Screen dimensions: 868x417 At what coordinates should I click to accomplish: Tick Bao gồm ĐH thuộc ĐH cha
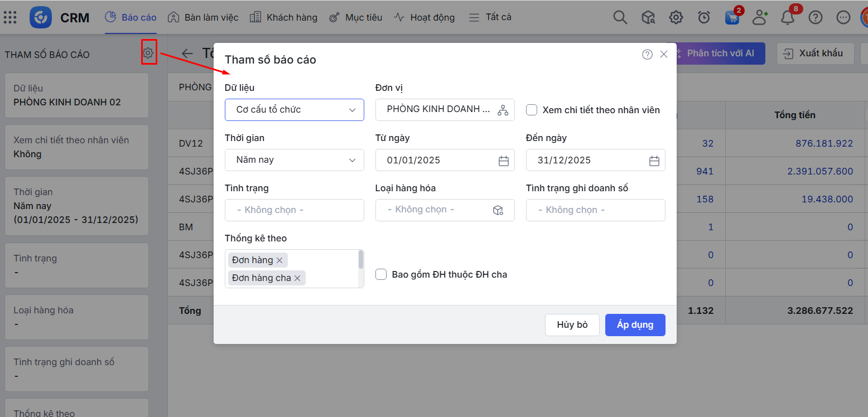click(381, 274)
